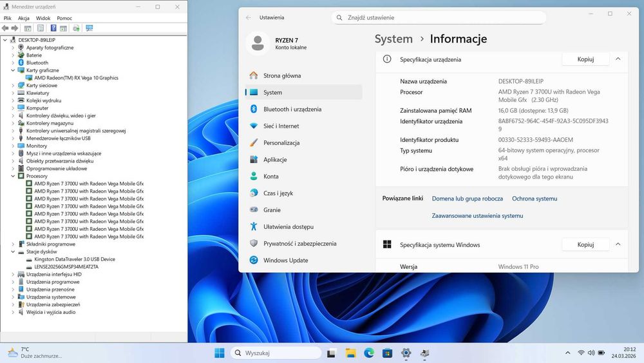Expand the Klawiatury node
The height and width of the screenshot is (363, 644).
pyautogui.click(x=13, y=93)
